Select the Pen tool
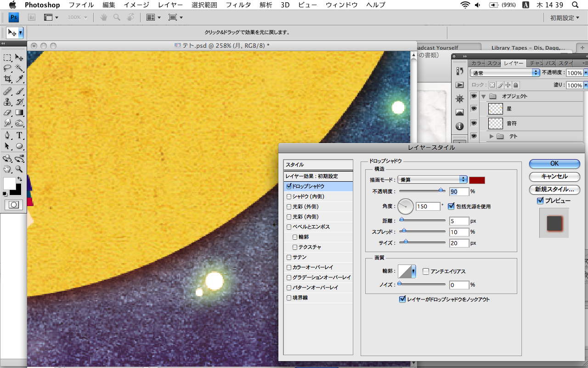This screenshot has width=588, height=368. 7,135
